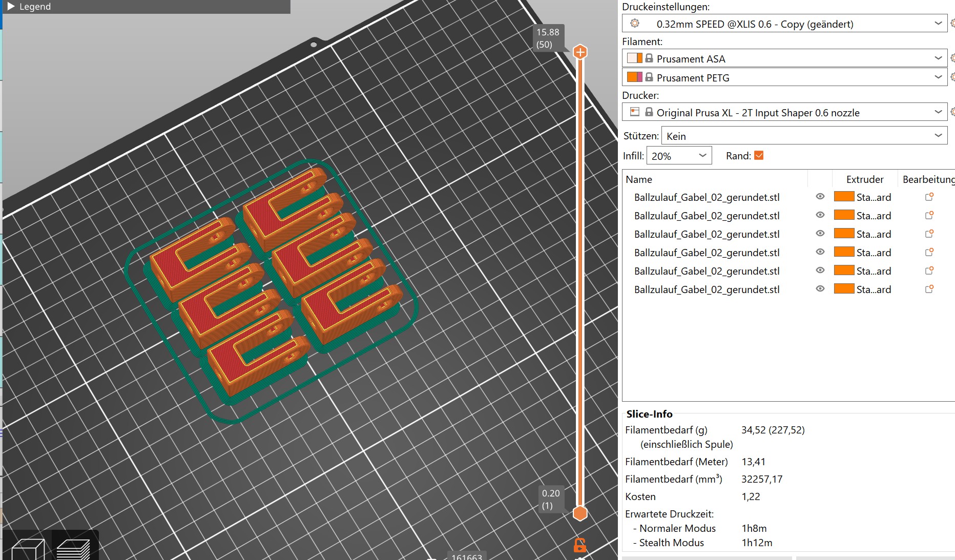
Task: Switch to 3D editor view cube icon
Action: 28,549
